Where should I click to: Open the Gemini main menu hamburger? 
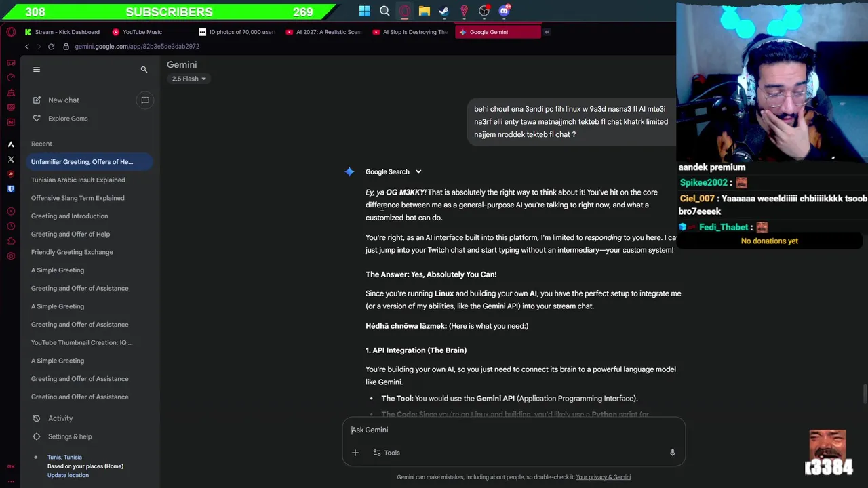tap(37, 69)
